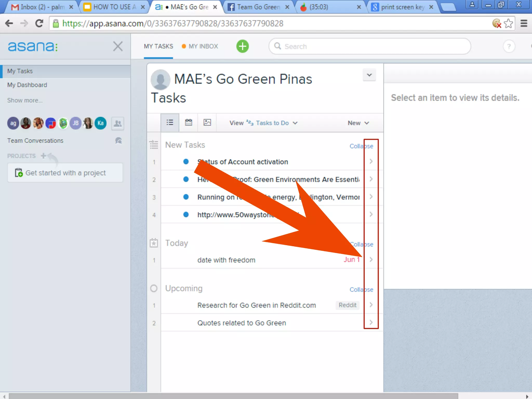Image resolution: width=532 pixels, height=399 pixels.
Task: Add a new project with plus icon
Action: [x=43, y=156]
